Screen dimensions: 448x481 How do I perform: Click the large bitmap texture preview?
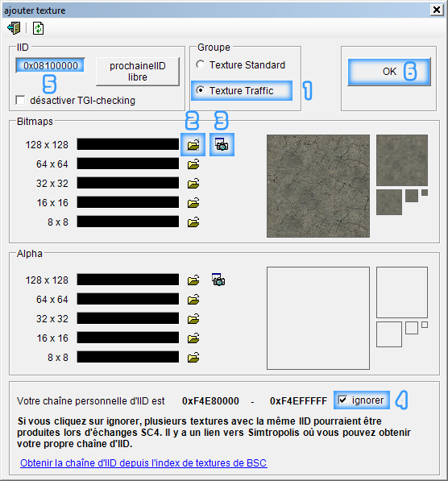[x=318, y=186]
